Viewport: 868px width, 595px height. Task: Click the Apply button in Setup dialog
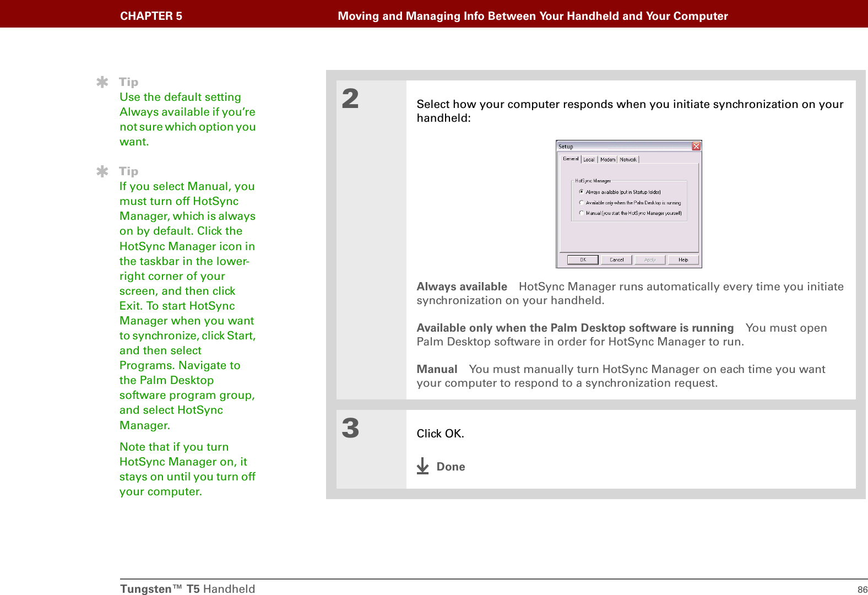coord(650,259)
